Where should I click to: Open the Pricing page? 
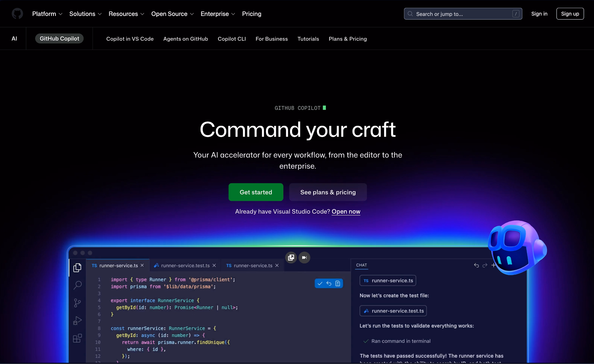(251, 14)
